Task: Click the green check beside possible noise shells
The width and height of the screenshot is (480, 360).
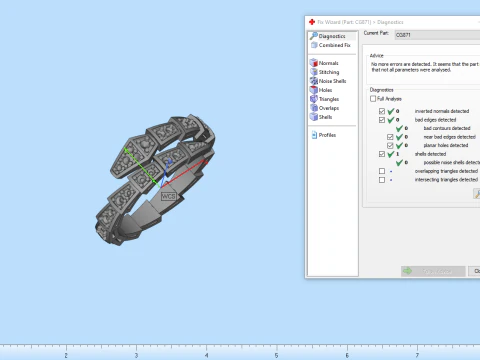Action: (399, 163)
